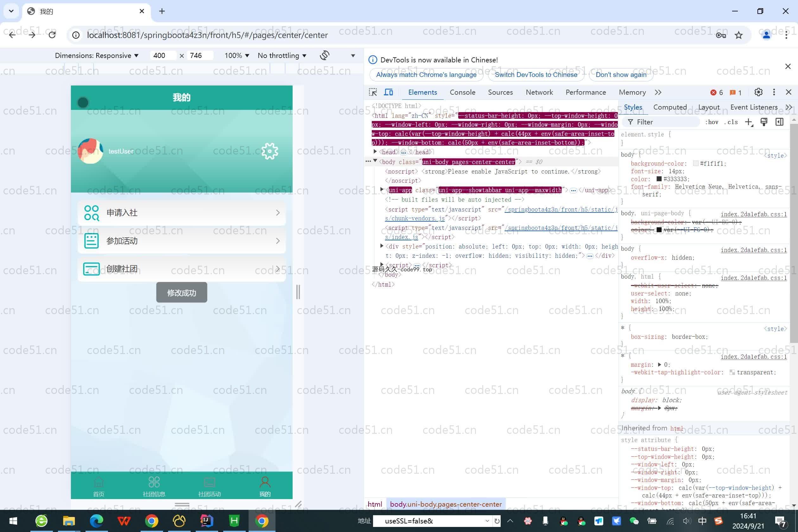798x532 pixels.
Task: Toggle the .cls class editor
Action: coord(731,122)
